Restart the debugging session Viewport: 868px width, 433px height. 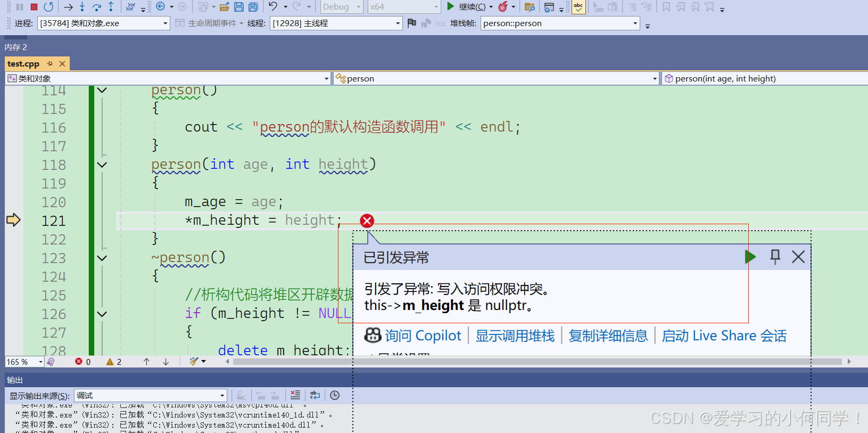coord(48,7)
